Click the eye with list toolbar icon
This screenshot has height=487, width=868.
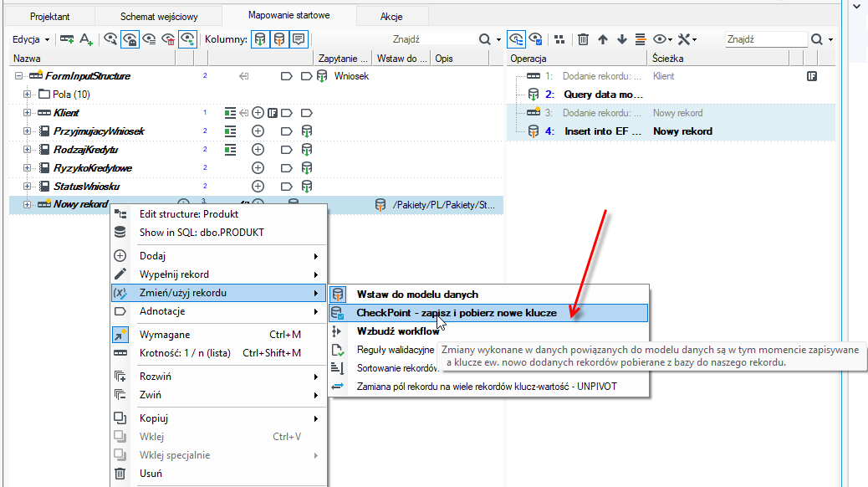coord(149,39)
